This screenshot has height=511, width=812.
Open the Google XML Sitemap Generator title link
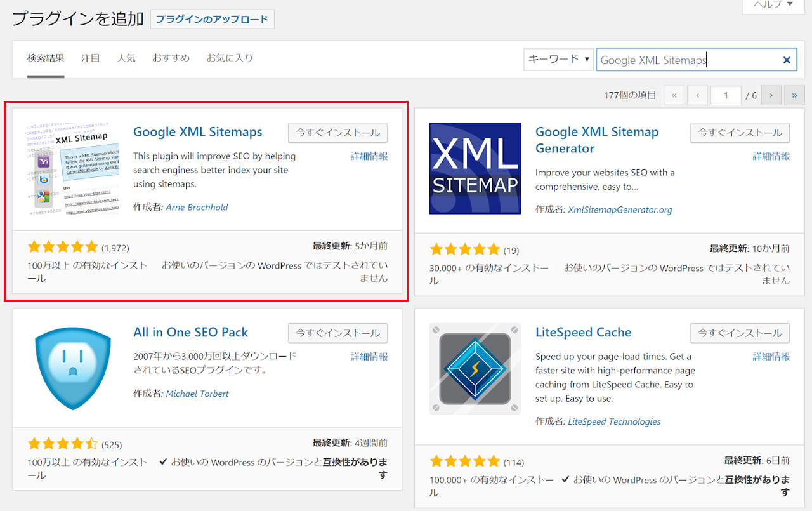pos(597,140)
